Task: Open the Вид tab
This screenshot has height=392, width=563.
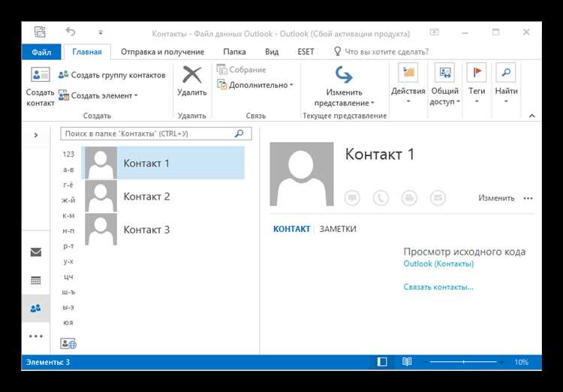Action: [x=272, y=52]
